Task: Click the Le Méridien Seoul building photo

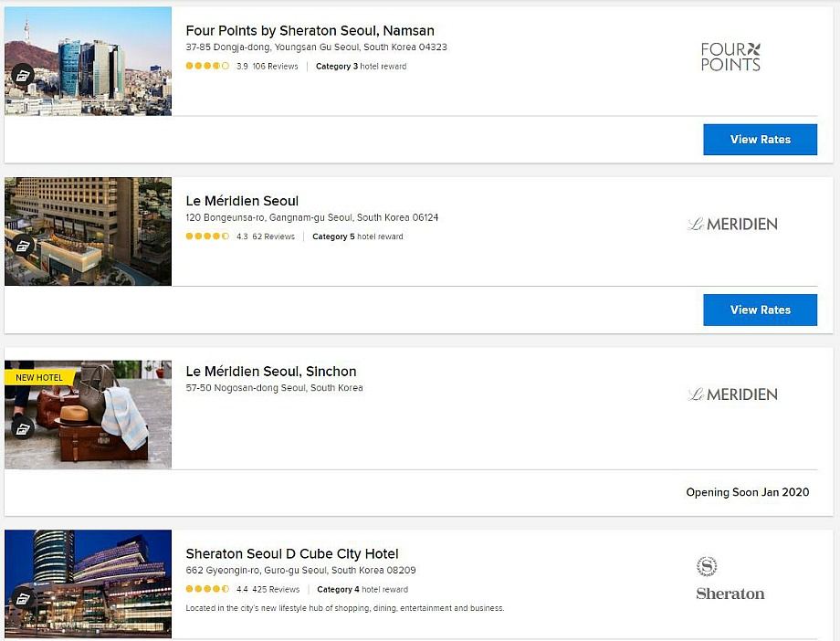Action: [88, 231]
